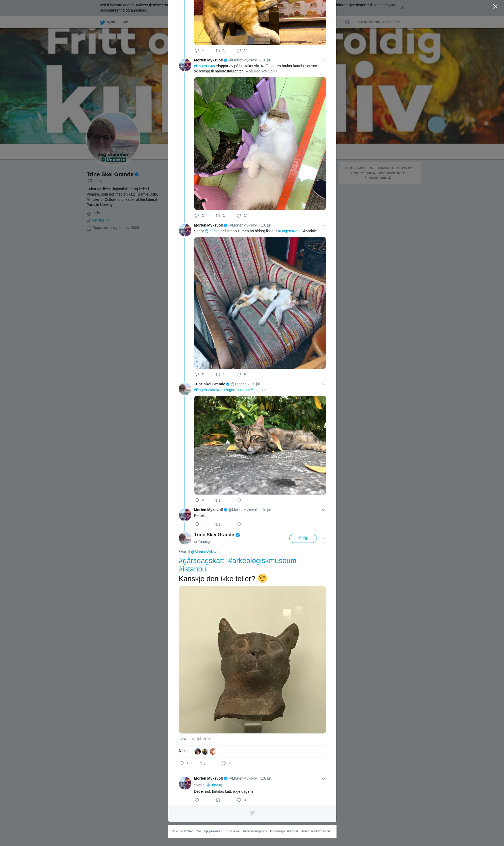Open chevron menu beside Følg button

click(x=324, y=538)
